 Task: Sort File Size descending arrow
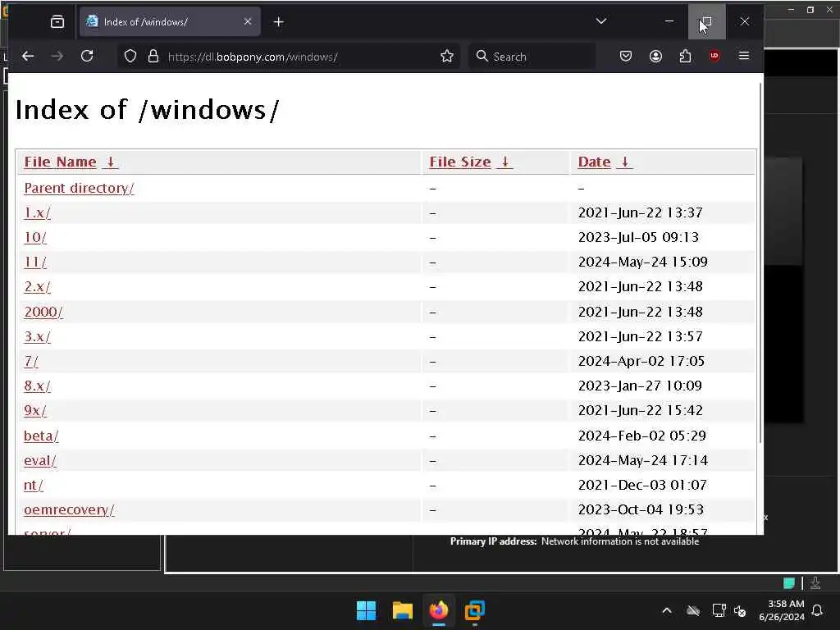[x=505, y=162]
